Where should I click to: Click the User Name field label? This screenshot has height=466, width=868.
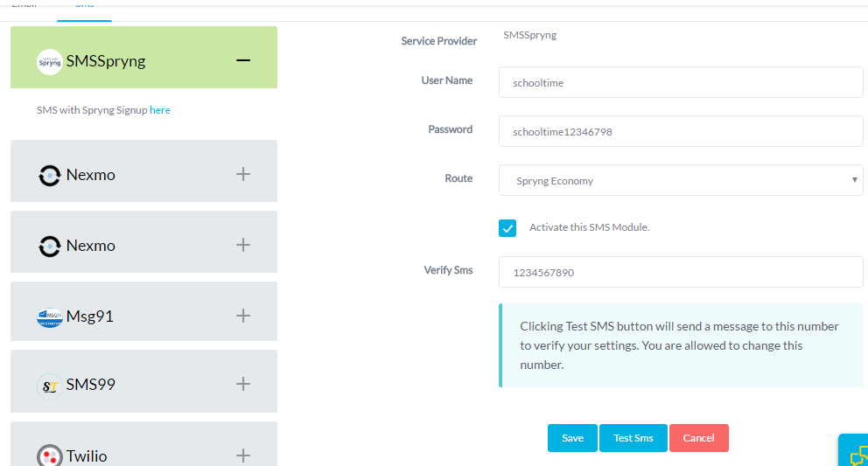point(447,80)
